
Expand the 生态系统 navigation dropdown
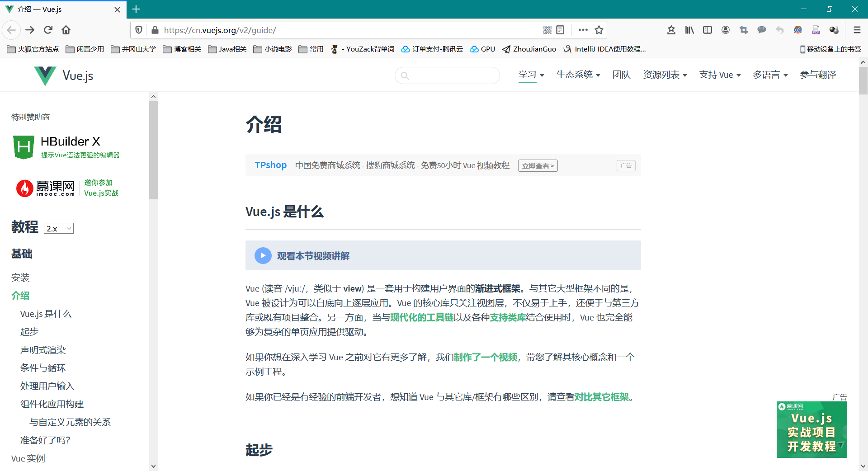pyautogui.click(x=578, y=75)
